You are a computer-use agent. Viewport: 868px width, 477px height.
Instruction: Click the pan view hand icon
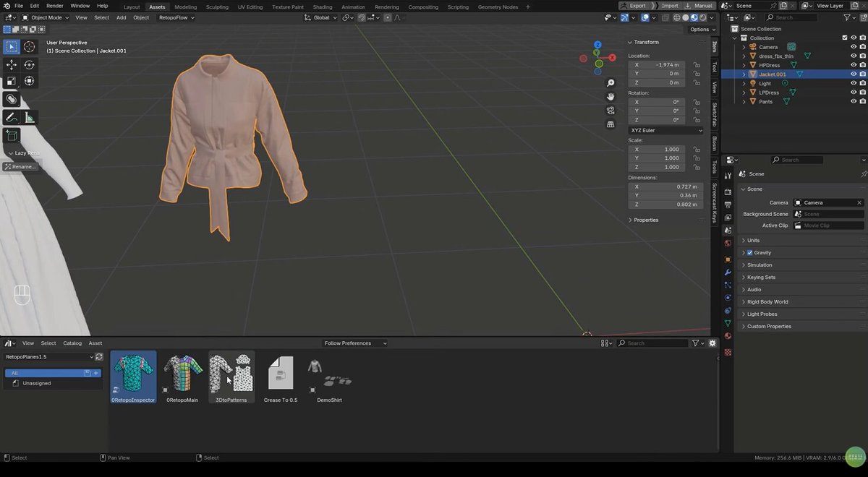pos(610,97)
